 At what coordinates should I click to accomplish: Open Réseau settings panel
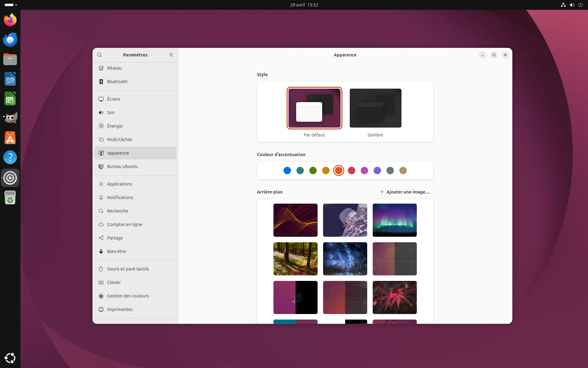[135, 68]
